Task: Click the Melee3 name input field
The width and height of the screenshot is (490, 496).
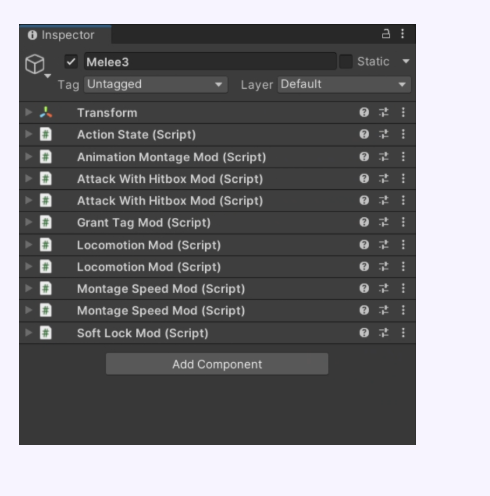Action: (x=210, y=62)
